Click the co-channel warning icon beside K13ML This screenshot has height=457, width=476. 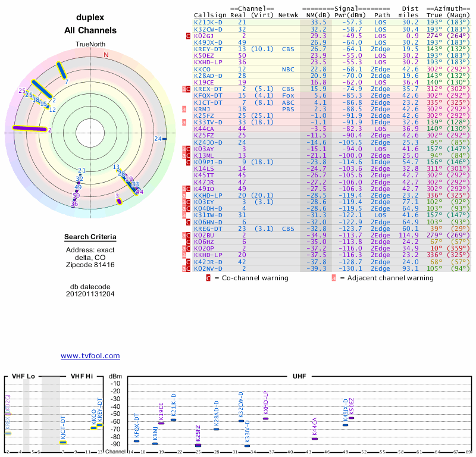pos(189,155)
